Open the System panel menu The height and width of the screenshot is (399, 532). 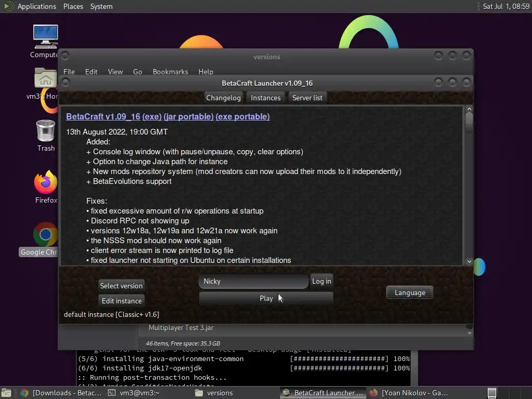tap(101, 6)
